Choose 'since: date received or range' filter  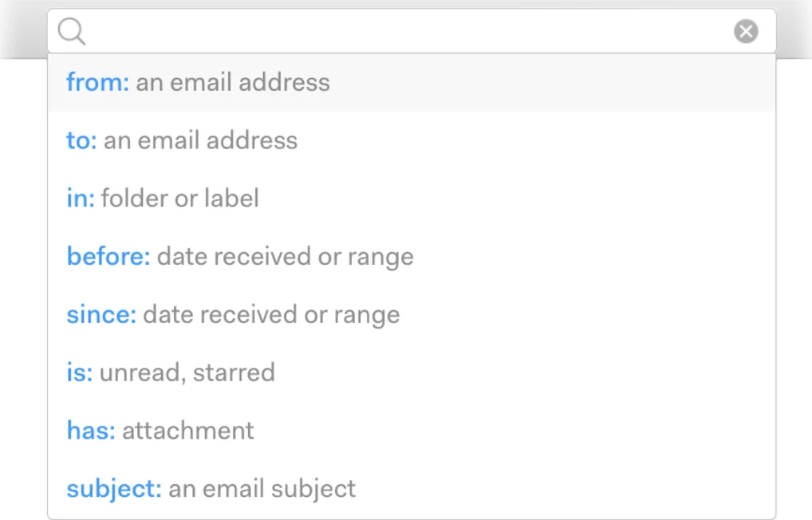412,314
